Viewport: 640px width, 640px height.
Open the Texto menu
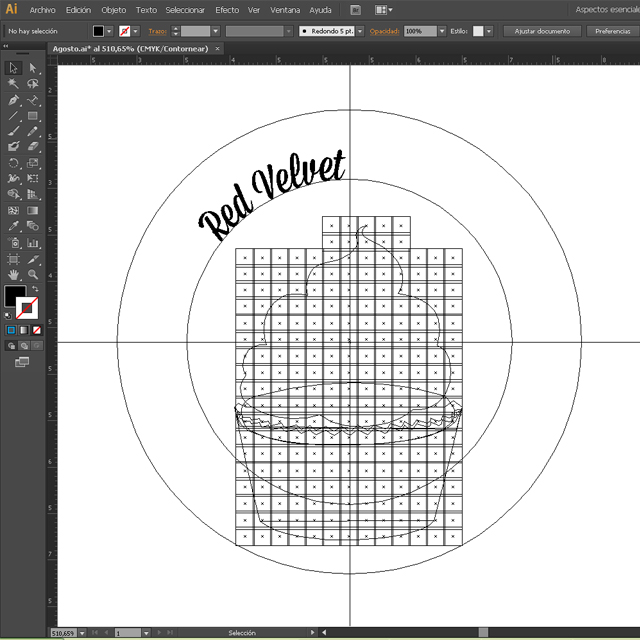pyautogui.click(x=146, y=10)
